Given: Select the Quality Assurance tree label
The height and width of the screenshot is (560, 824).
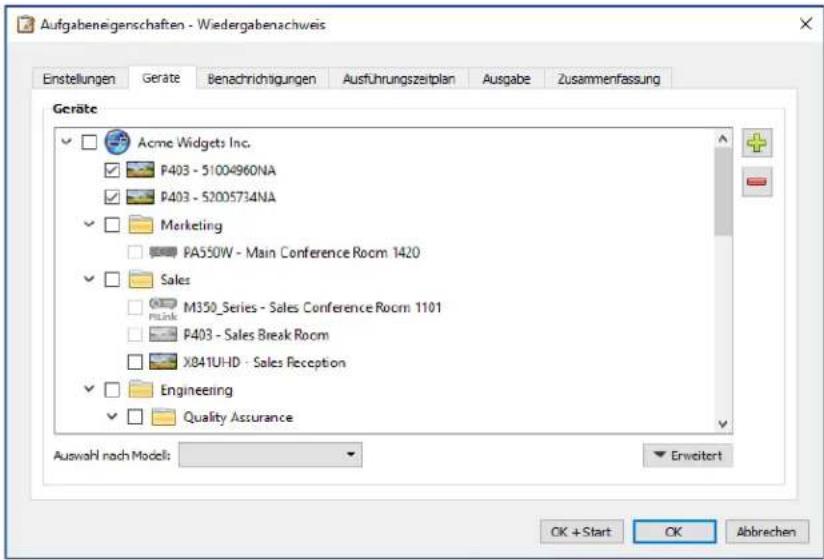Looking at the screenshot, I should pyautogui.click(x=238, y=417).
